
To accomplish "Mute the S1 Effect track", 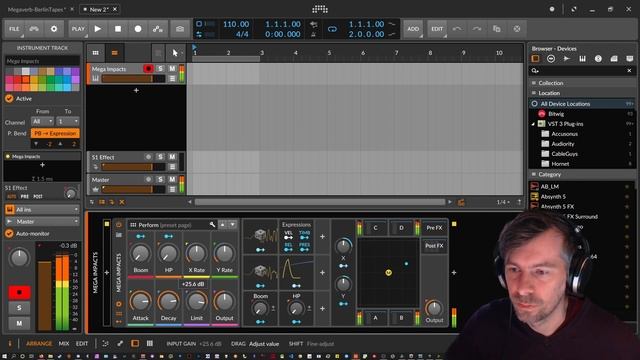I will click(172, 157).
